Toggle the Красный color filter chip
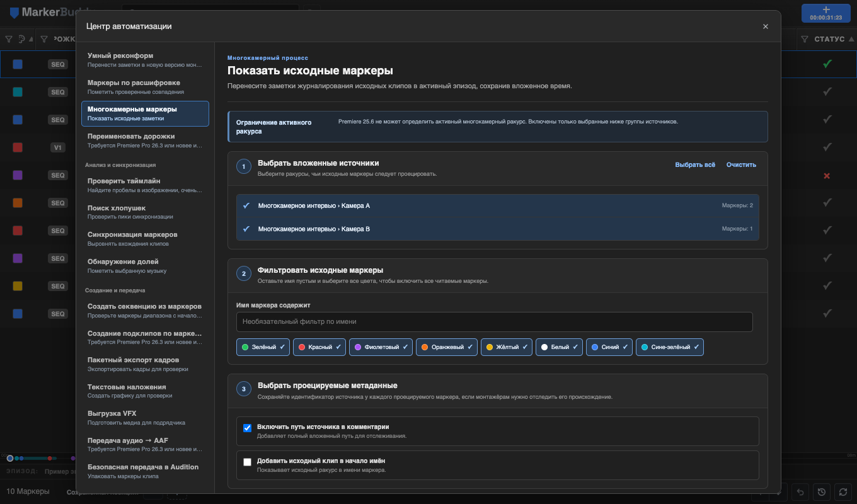 pyautogui.click(x=319, y=347)
